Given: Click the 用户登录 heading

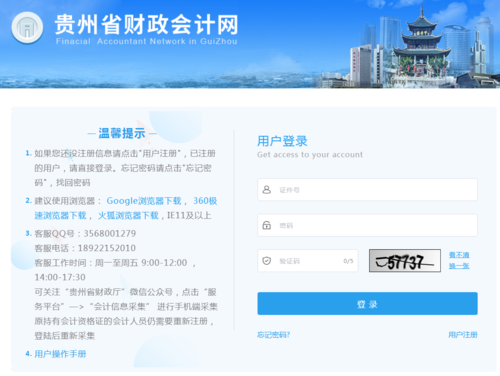Looking at the screenshot, I should [x=282, y=141].
